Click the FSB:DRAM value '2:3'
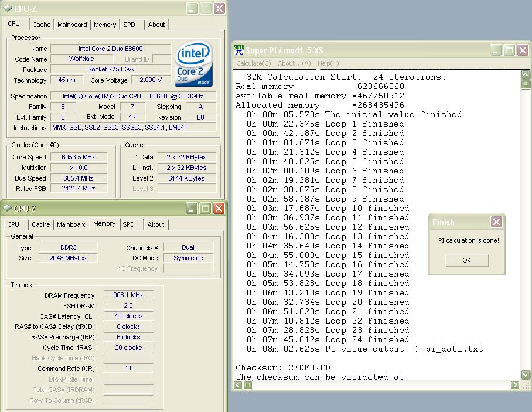The height and width of the screenshot is (412, 532). 128,305
